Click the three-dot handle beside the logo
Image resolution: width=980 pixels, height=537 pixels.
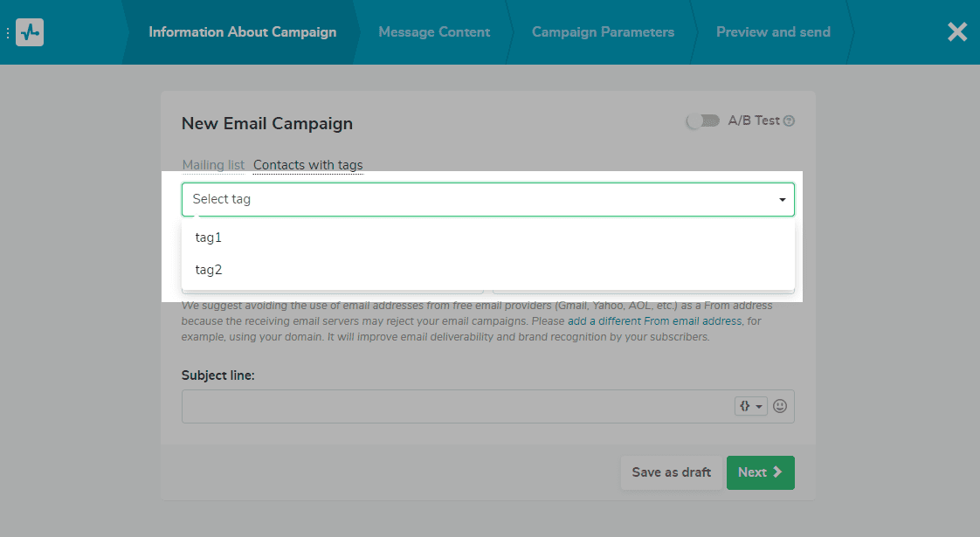(x=8, y=32)
